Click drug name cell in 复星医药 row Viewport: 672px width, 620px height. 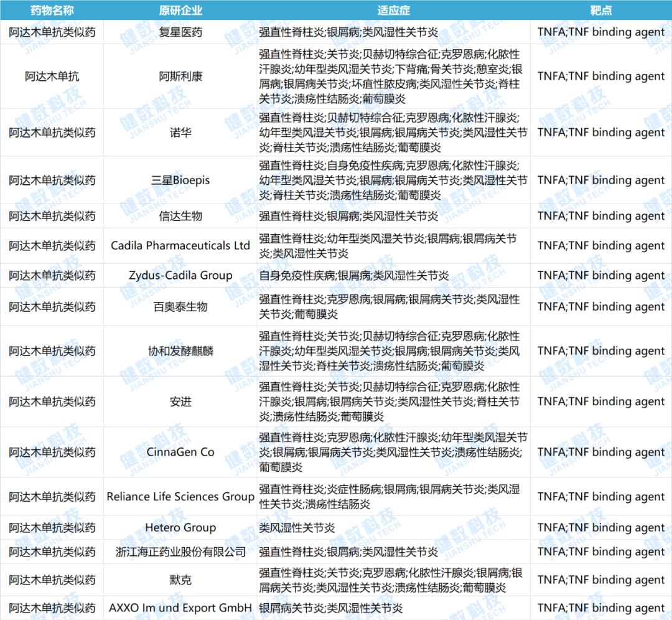click(52, 32)
